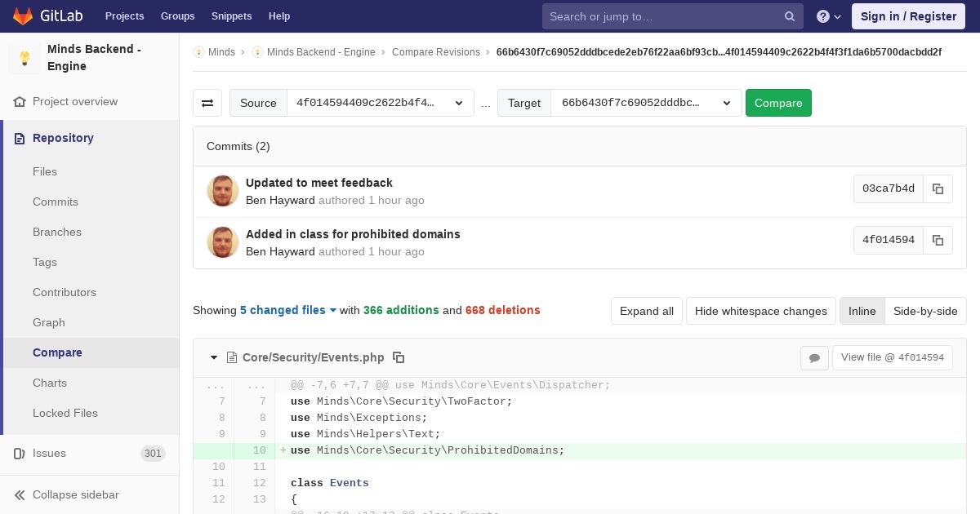Image resolution: width=980 pixels, height=514 pixels.
Task: Click the green Compare button
Action: 778,103
